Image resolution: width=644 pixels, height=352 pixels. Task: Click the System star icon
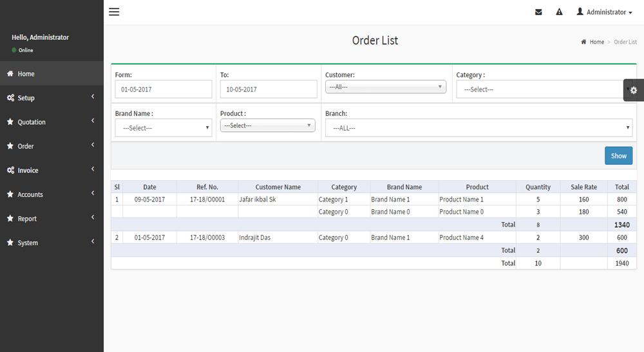pos(10,243)
